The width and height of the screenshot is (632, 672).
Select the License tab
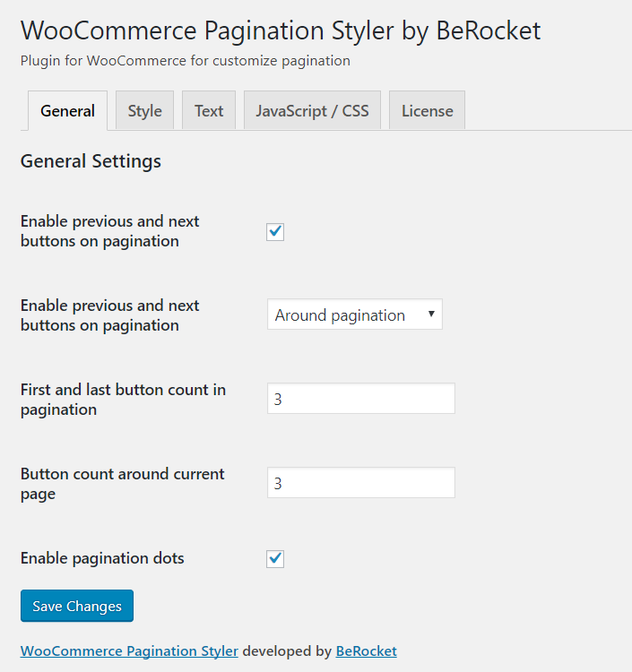(x=427, y=110)
